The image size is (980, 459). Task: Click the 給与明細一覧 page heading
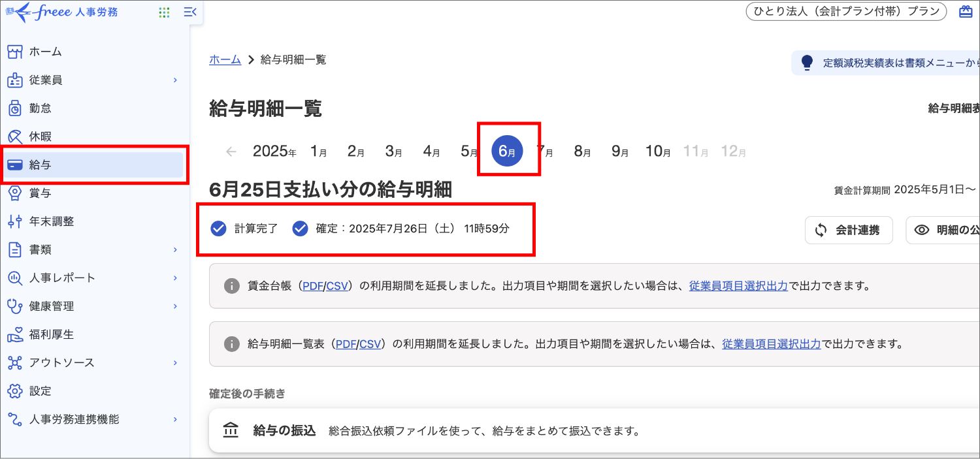(x=265, y=109)
